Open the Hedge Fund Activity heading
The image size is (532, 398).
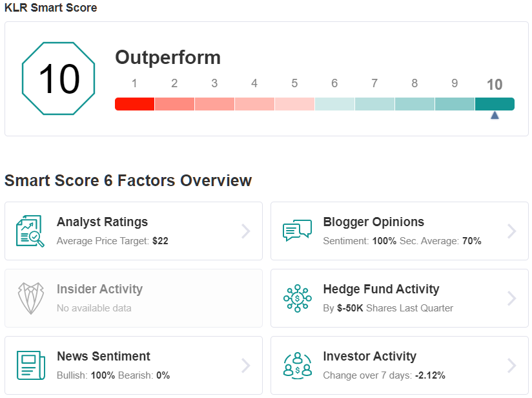(381, 289)
